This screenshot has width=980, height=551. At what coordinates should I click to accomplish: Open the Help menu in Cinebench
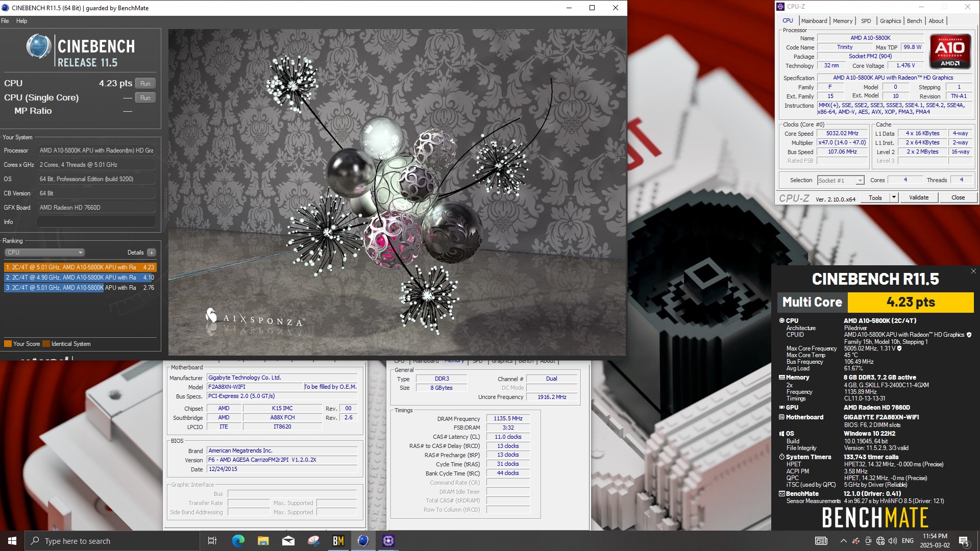click(21, 21)
